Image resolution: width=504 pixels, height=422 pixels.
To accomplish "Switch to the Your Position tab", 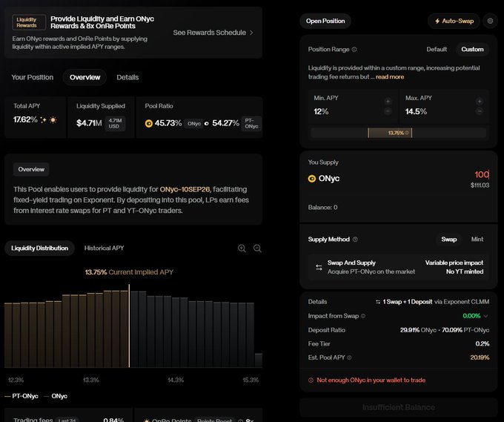I will (x=33, y=77).
